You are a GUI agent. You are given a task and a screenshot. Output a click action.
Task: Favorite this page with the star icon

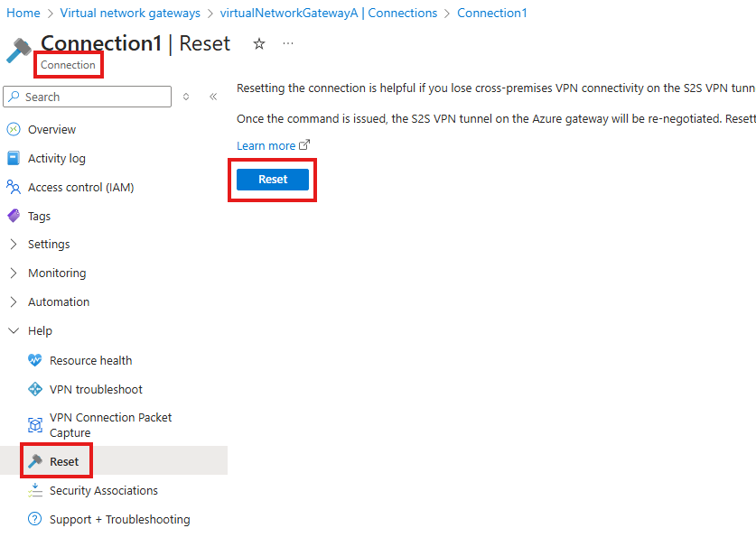[x=259, y=44]
